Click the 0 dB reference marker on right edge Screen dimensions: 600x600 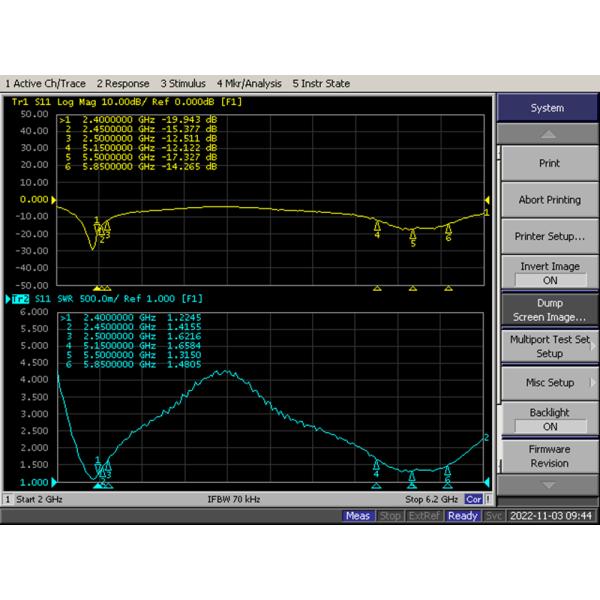[488, 200]
